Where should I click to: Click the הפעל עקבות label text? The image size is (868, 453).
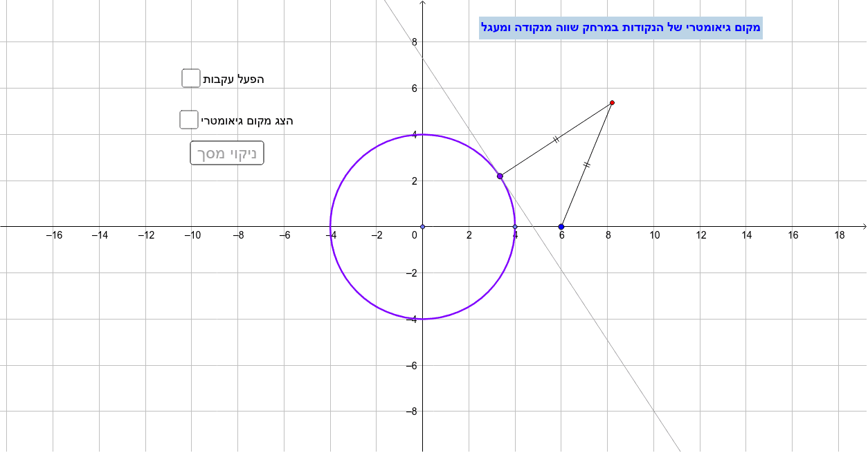(x=233, y=79)
